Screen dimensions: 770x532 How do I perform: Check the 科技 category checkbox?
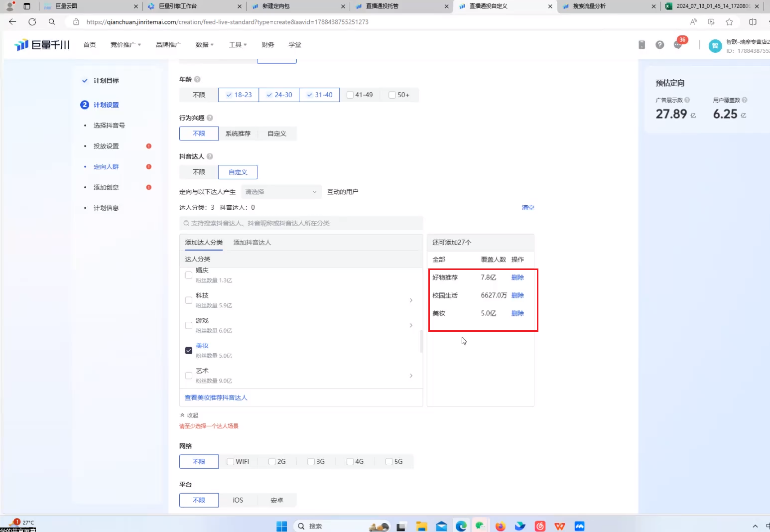pyautogui.click(x=189, y=300)
